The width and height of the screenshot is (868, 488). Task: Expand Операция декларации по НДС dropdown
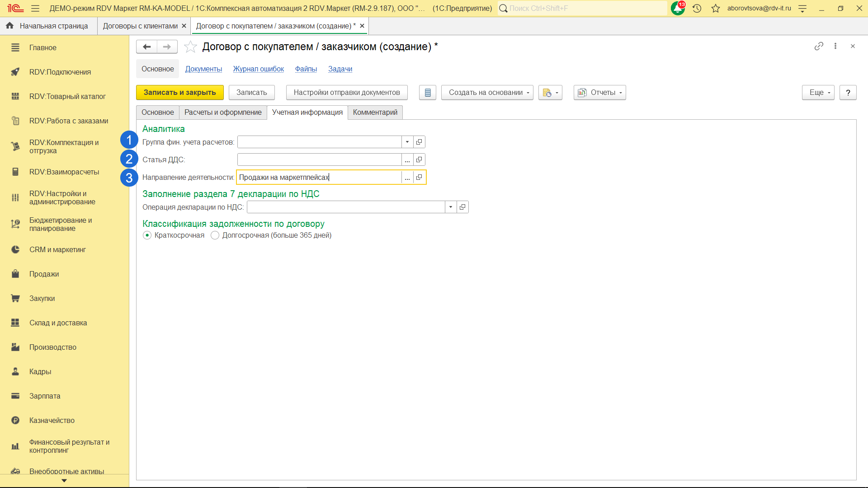pyautogui.click(x=451, y=207)
